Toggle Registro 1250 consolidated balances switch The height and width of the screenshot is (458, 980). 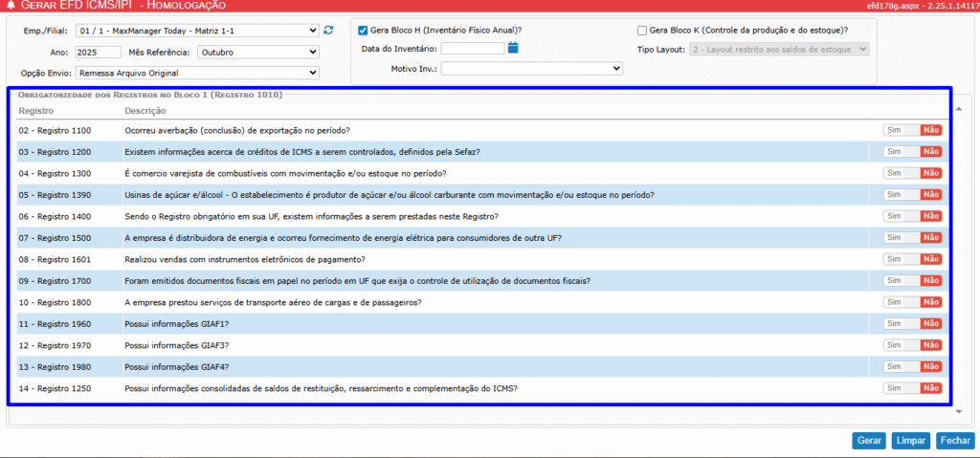[912, 388]
